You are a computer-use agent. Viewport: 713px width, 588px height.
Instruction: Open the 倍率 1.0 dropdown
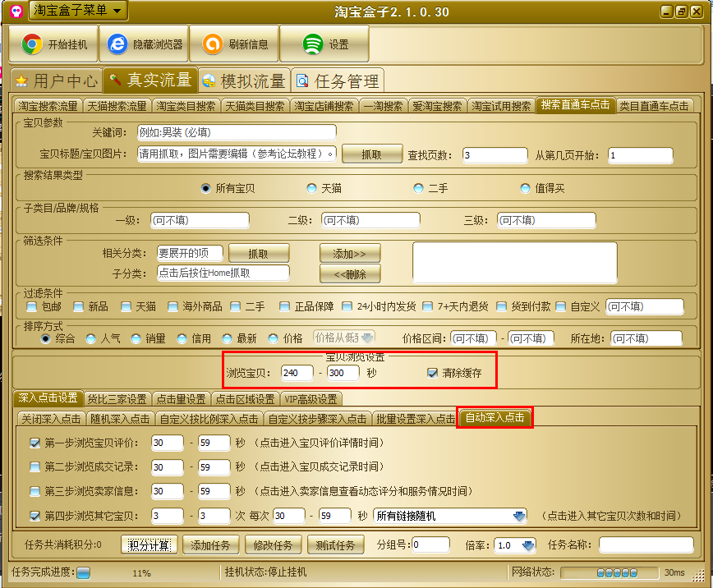[515, 545]
